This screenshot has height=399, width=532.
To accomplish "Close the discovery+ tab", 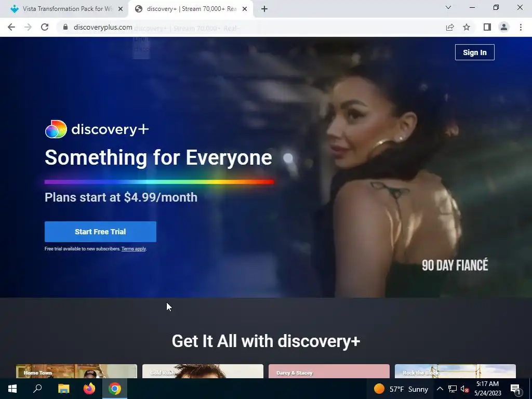I will [245, 9].
